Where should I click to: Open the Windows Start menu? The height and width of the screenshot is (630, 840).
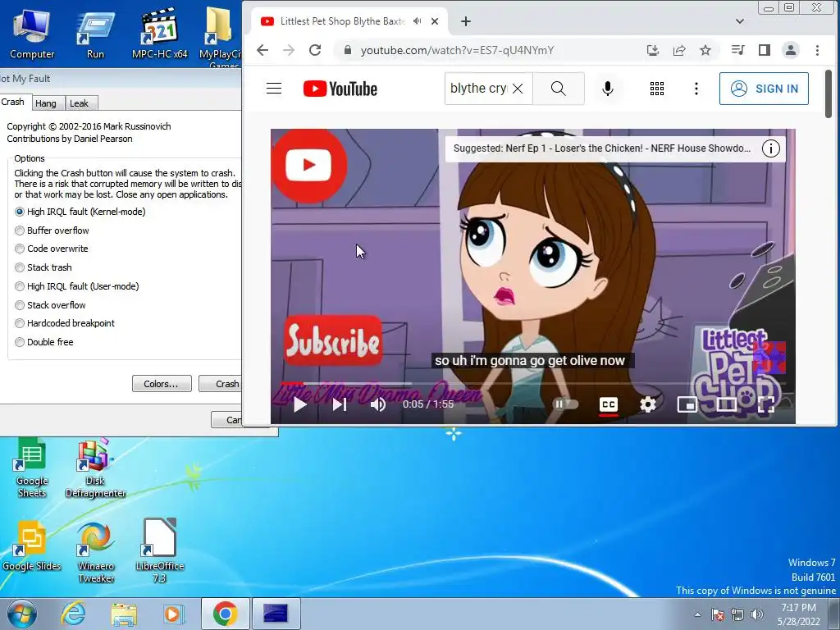tap(22, 614)
